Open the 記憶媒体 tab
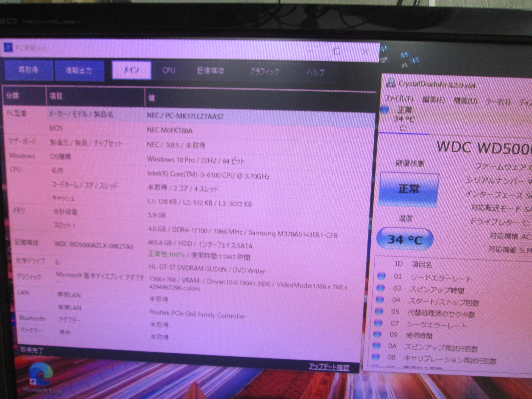 210,71
